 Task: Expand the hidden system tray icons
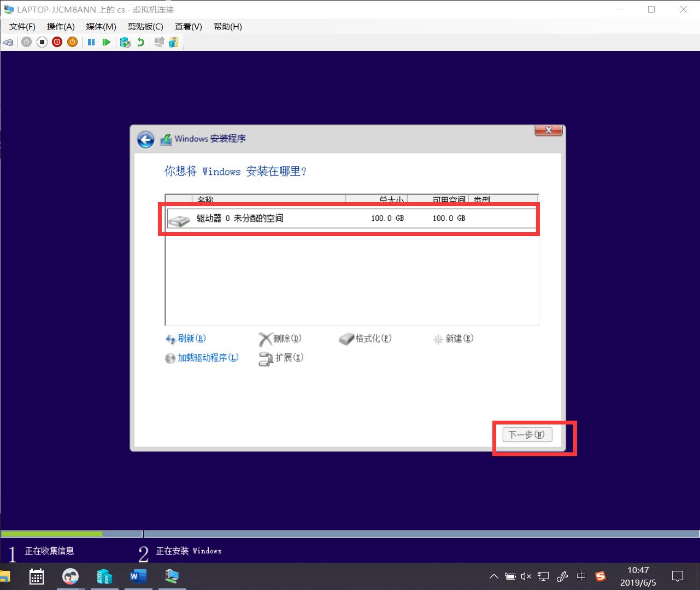point(493,576)
